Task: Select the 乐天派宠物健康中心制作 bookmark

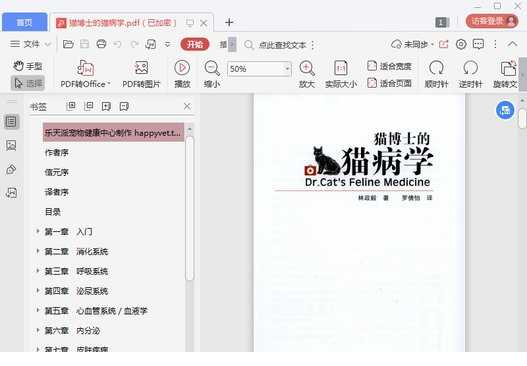Action: pyautogui.click(x=113, y=132)
